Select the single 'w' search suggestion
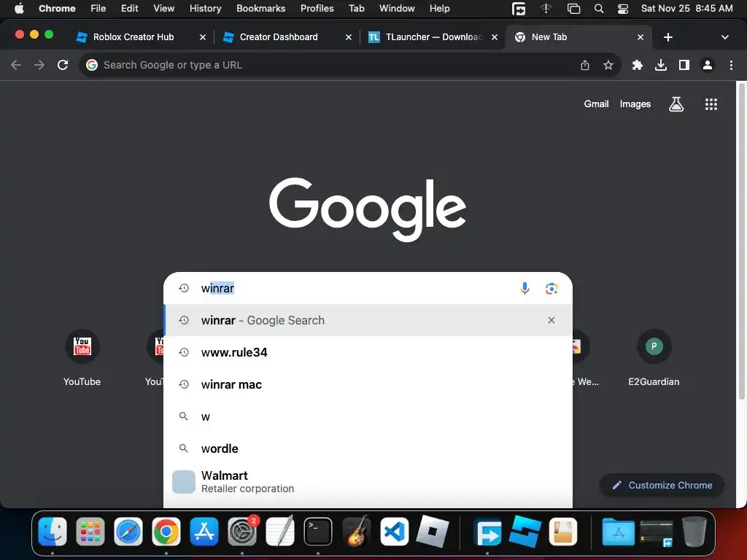747x560 pixels. point(368,416)
